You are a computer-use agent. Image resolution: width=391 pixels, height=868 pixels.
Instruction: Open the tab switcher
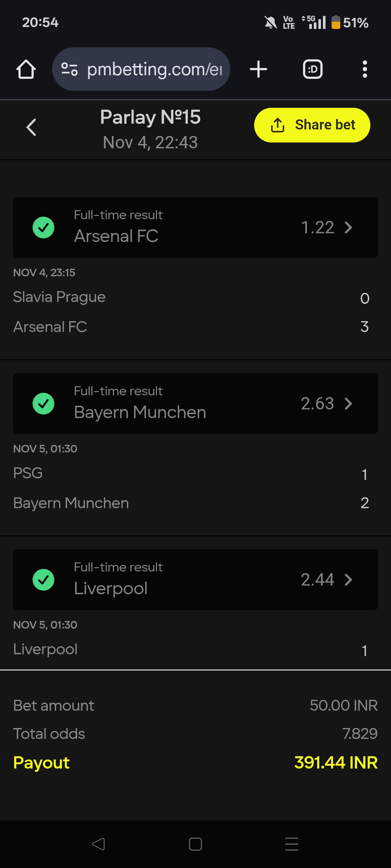(312, 69)
